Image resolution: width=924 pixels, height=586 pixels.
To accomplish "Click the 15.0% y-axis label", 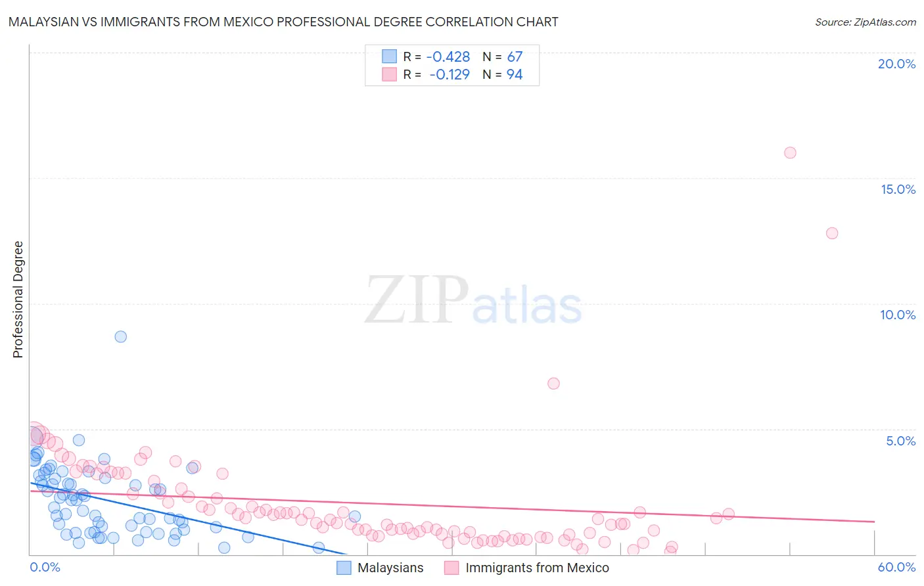I will coord(898,189).
